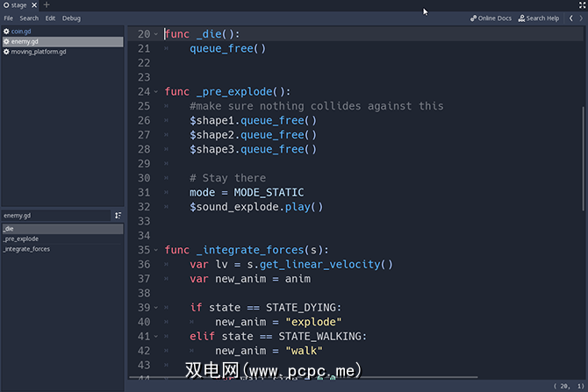Jump to the _pre_explode method
Image resolution: width=588 pixels, height=392 pixels.
(21, 239)
